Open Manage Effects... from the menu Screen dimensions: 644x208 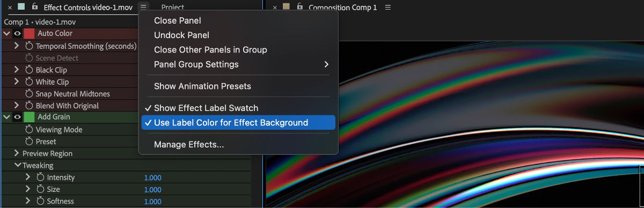coord(238,144)
